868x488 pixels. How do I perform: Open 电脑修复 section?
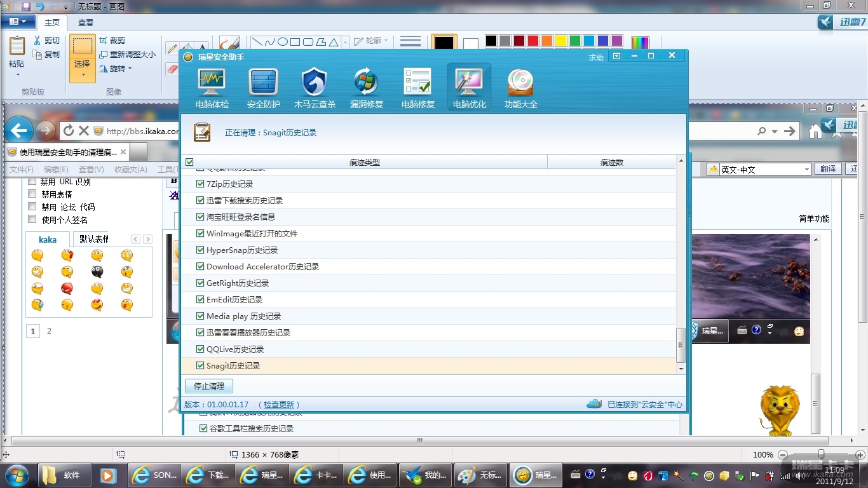418,88
